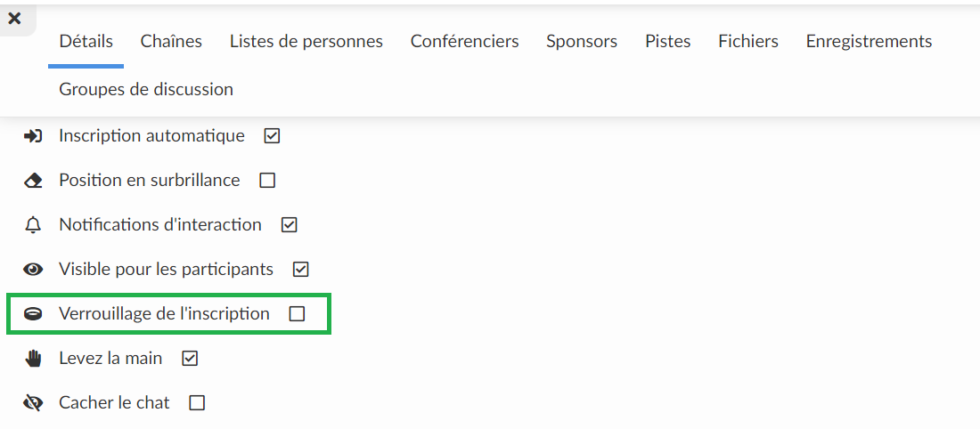
Task: Select the Enregistrements tab
Action: click(869, 42)
